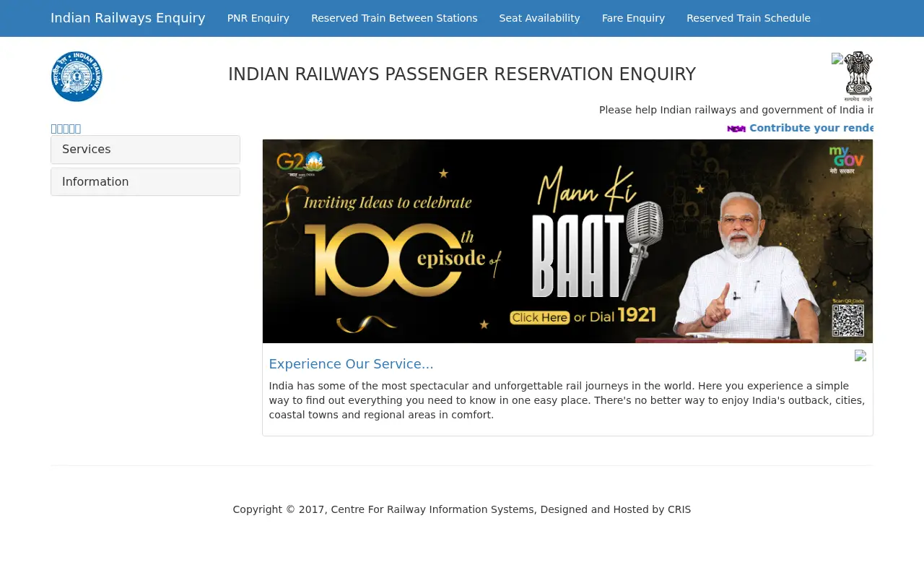This screenshot has width=924, height=578.
Task: Click the paragraph about spectacular rail journeys
Action: pos(567,400)
